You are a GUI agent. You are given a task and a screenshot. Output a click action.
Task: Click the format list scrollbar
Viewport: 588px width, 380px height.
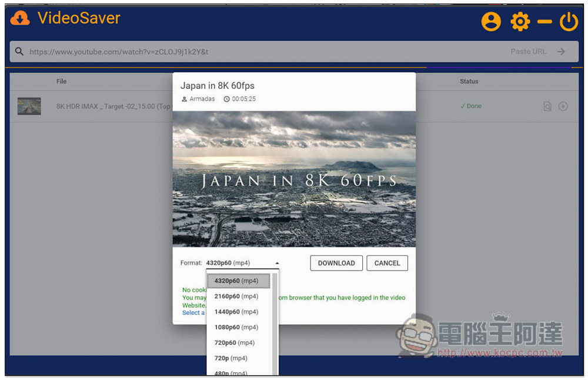[275, 324]
